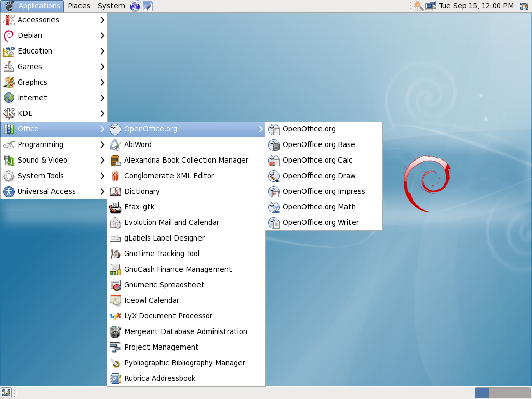Screen dimensions: 532x399
Task: Expand the System Tools submenu arrow
Action: coord(102,176)
